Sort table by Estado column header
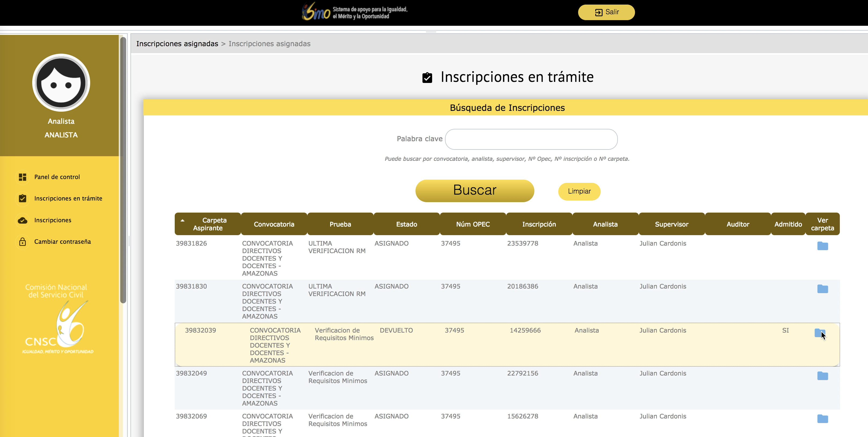 (406, 224)
